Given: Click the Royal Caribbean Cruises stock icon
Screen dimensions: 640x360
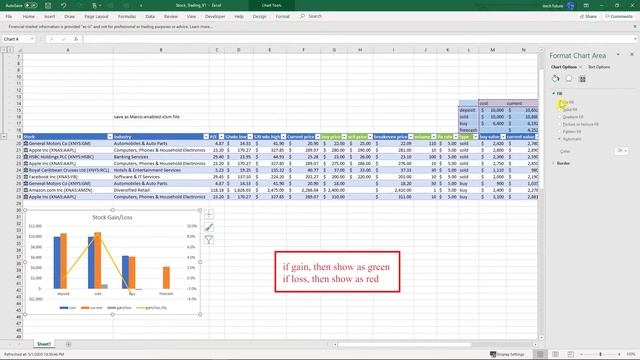Looking at the screenshot, I should tap(26, 170).
